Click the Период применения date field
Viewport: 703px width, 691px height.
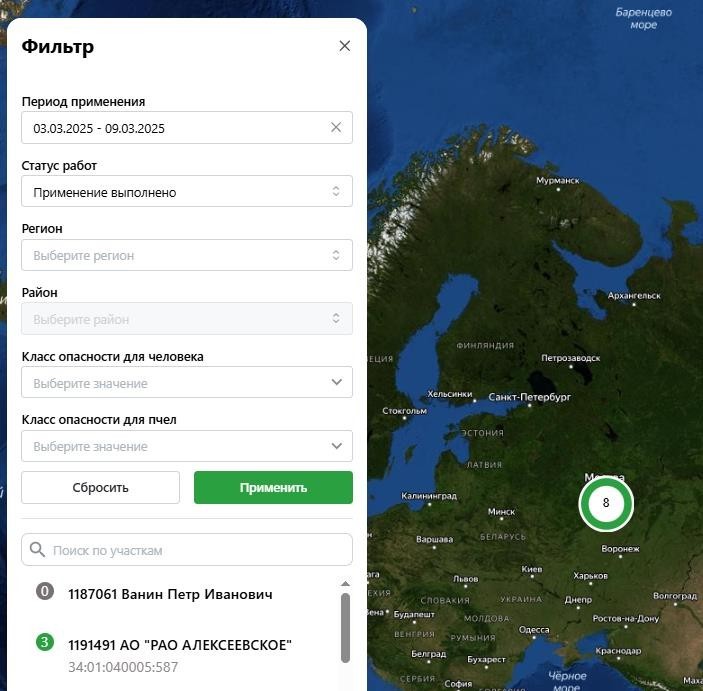175,128
